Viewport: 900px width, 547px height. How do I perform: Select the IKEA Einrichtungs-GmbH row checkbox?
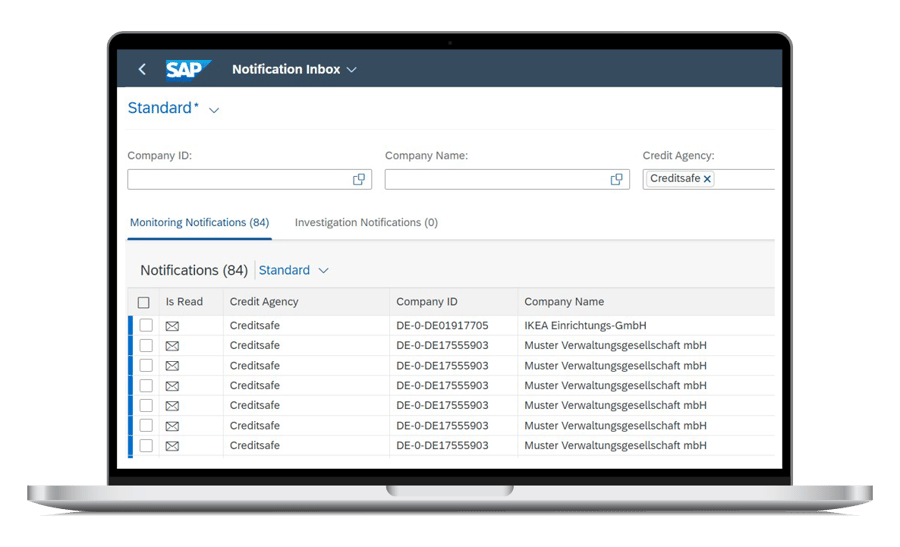point(146,325)
